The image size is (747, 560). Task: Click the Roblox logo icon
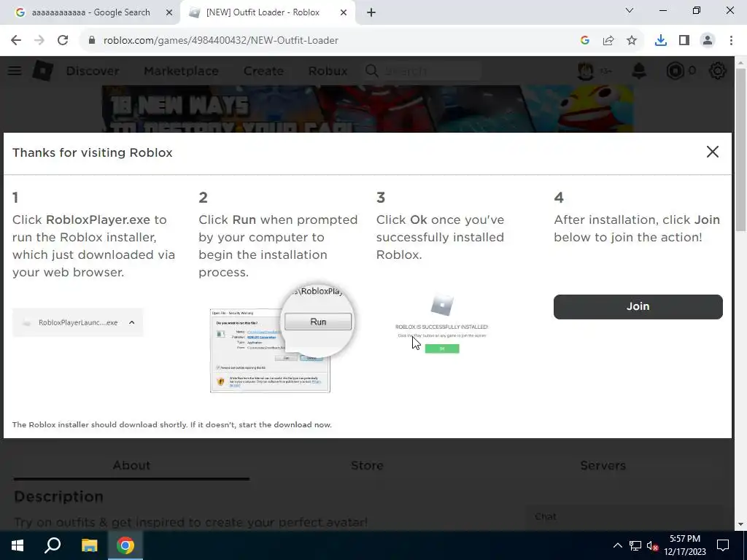[x=43, y=71]
